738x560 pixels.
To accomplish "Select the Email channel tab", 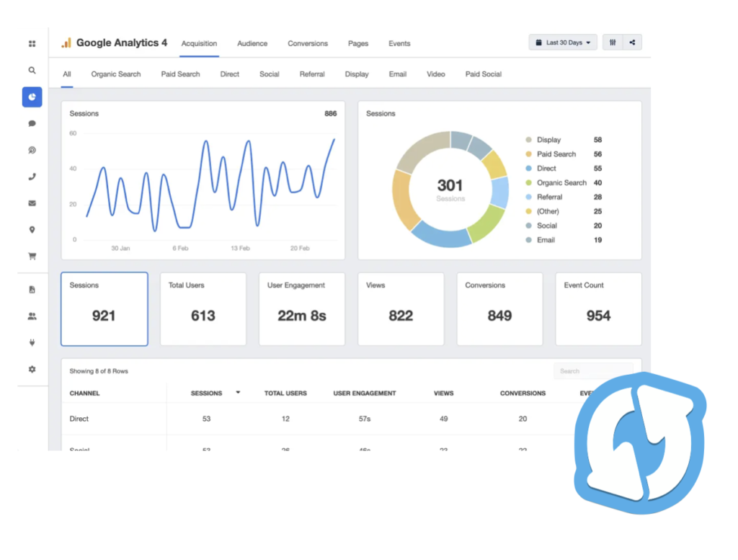I will click(398, 74).
